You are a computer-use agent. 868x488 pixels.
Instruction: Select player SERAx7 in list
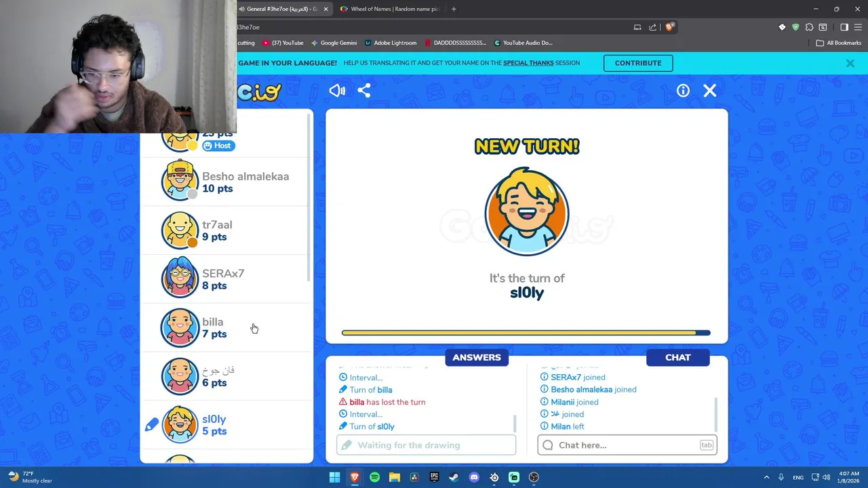tap(226, 279)
